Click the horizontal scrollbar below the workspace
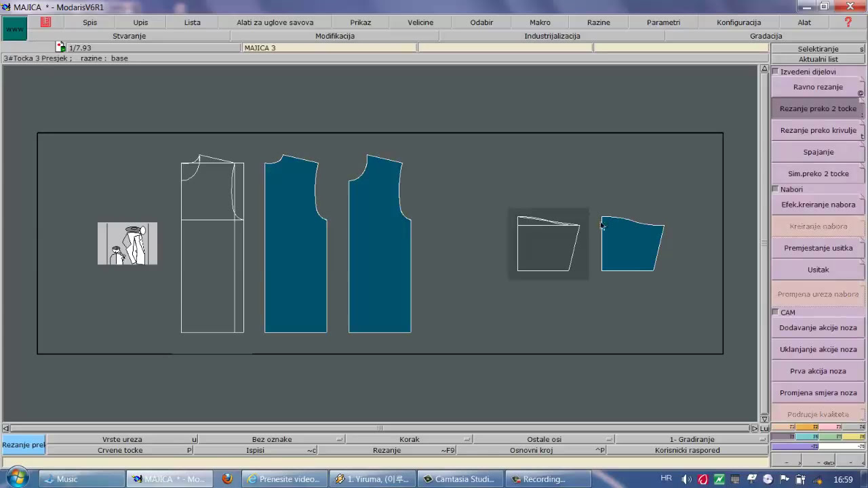 (380, 428)
